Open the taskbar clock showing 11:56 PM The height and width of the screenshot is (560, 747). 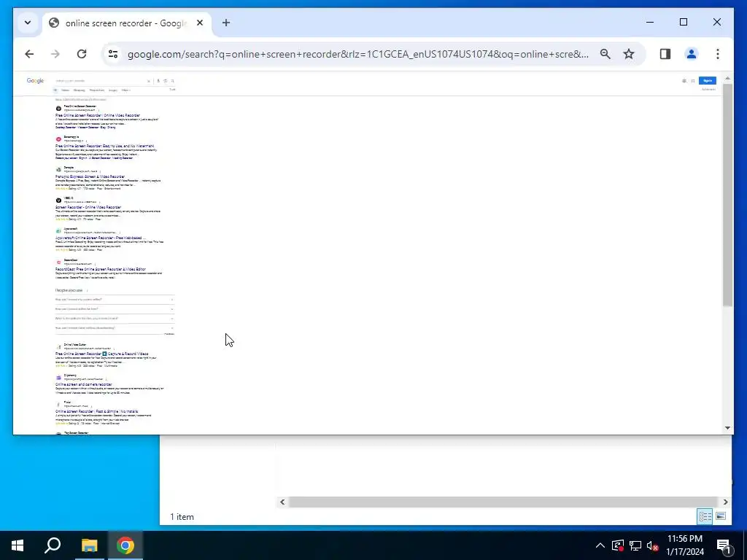coord(684,545)
